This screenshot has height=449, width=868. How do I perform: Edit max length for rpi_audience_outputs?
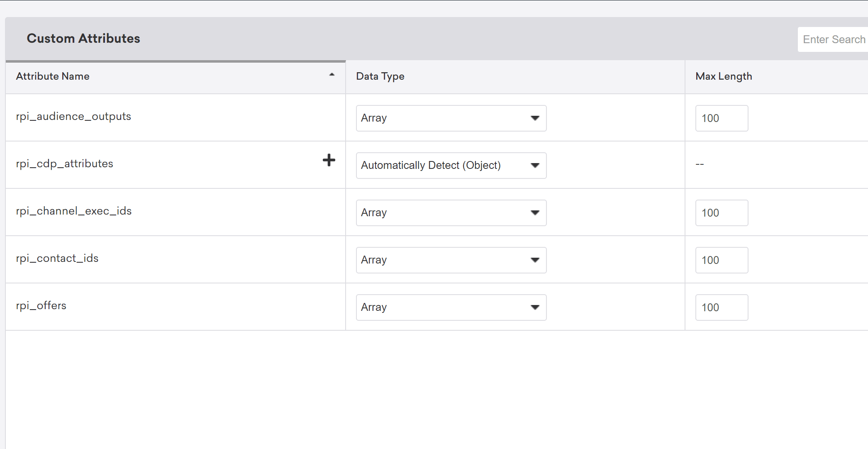pyautogui.click(x=721, y=118)
